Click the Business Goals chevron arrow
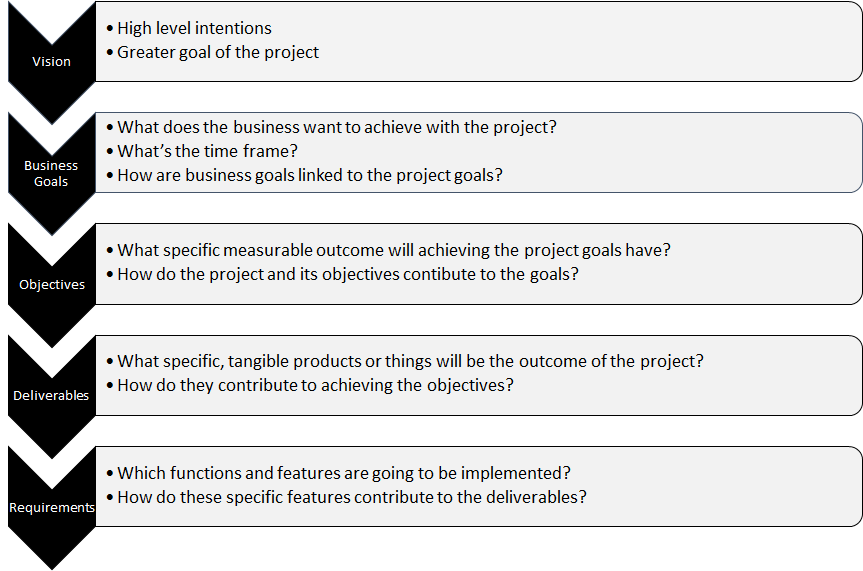 pyautogui.click(x=52, y=173)
